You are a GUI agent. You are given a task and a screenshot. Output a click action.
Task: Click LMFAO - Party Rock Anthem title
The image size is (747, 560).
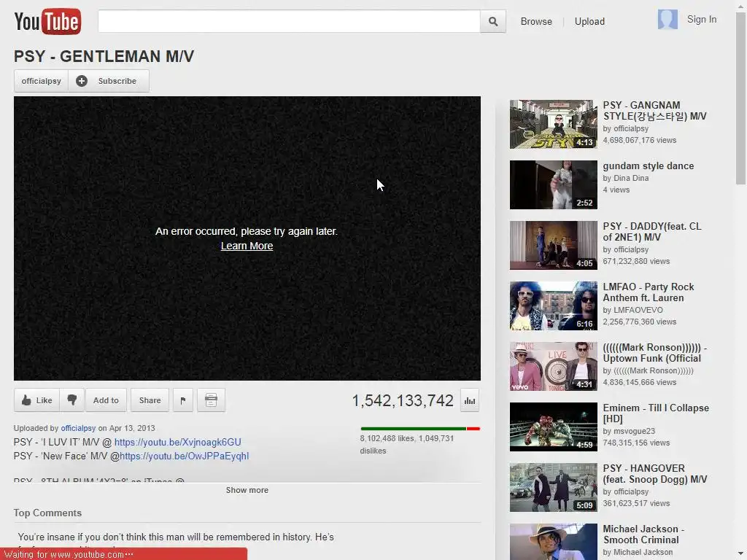click(x=649, y=292)
